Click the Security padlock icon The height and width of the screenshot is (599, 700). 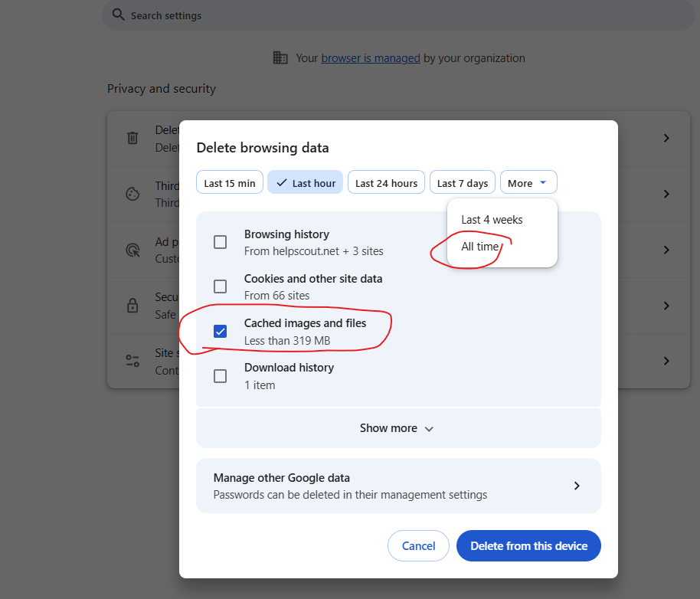tap(132, 306)
